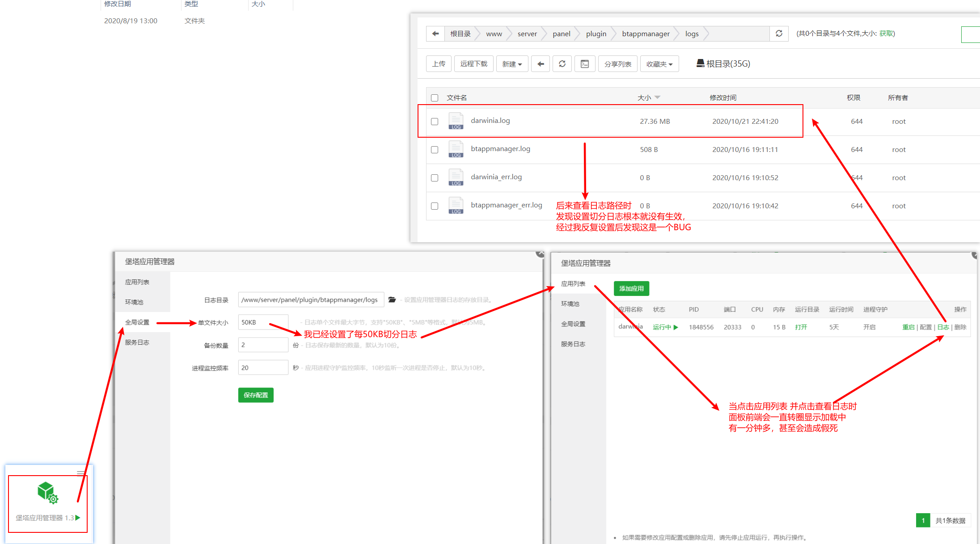The image size is (980, 544).
Task: Click the 进程监控频率 field
Action: [x=263, y=367]
